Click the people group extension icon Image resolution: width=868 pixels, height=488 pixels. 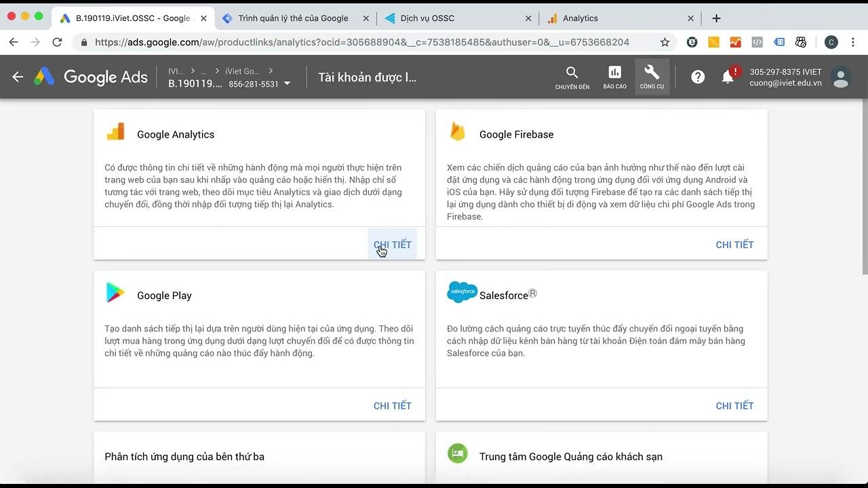click(801, 42)
